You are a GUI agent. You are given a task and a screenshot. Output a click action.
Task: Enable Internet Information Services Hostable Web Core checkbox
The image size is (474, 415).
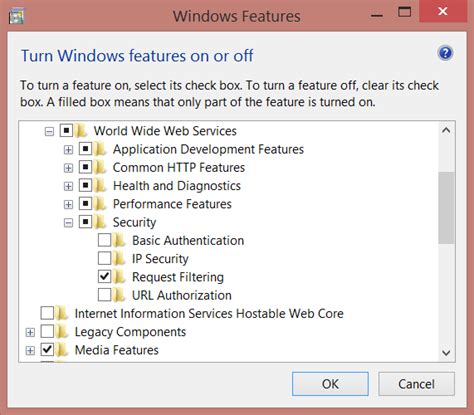(47, 313)
